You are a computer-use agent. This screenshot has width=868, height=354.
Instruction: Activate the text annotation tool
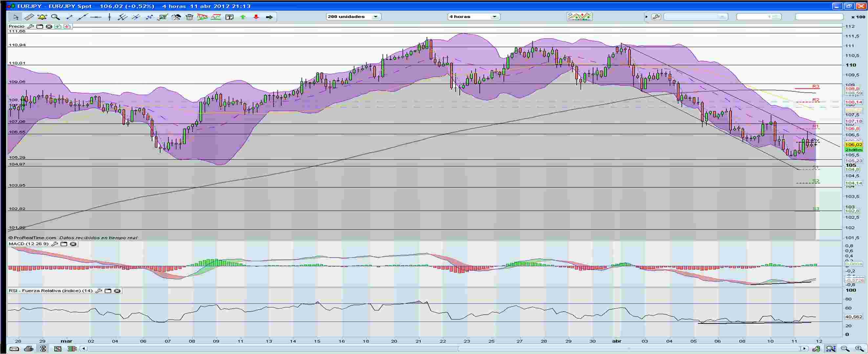(x=229, y=16)
